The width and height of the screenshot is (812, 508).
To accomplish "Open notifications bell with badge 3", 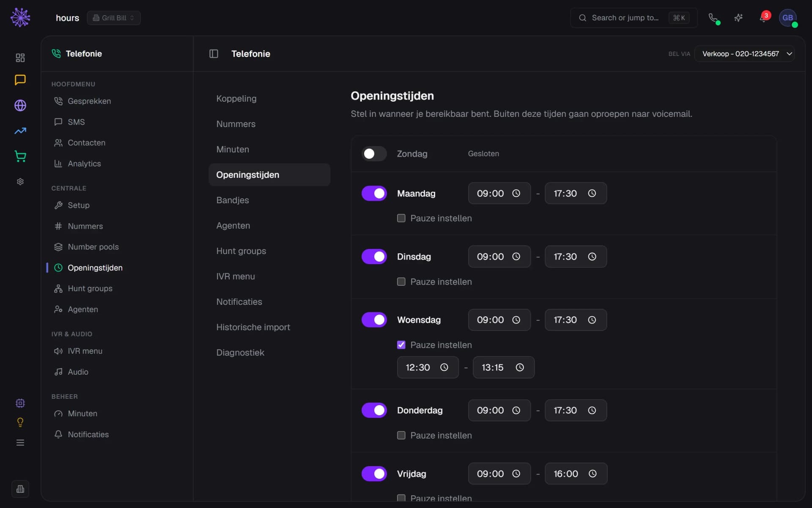I will [764, 18].
